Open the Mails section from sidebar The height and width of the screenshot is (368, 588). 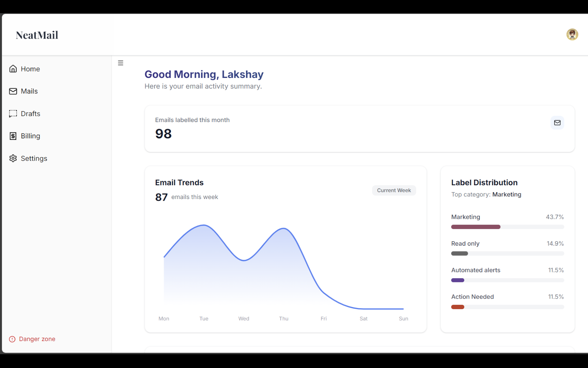click(x=29, y=91)
